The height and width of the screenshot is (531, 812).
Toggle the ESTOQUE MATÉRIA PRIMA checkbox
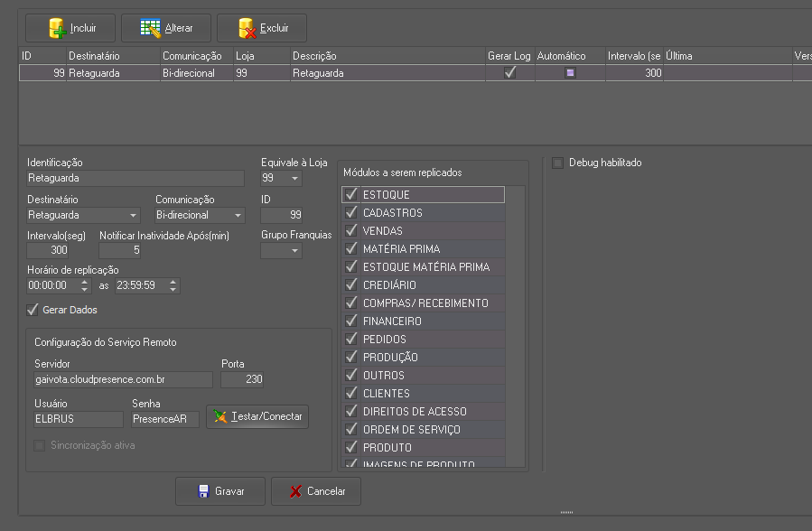[x=351, y=267]
